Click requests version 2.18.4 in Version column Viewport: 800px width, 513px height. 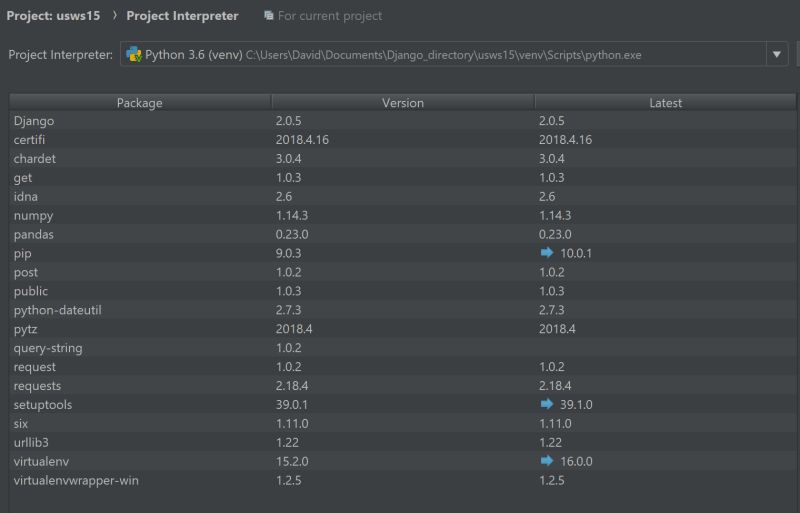pyautogui.click(x=292, y=385)
